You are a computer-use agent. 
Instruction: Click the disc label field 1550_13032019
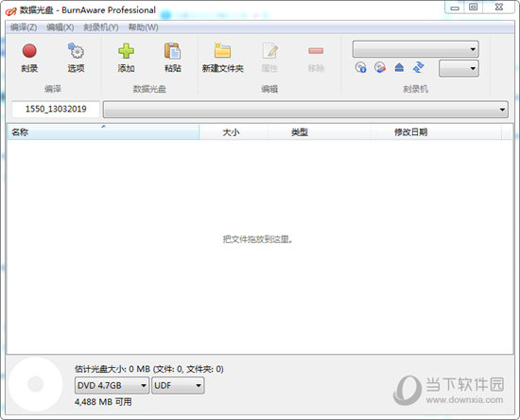(56, 109)
